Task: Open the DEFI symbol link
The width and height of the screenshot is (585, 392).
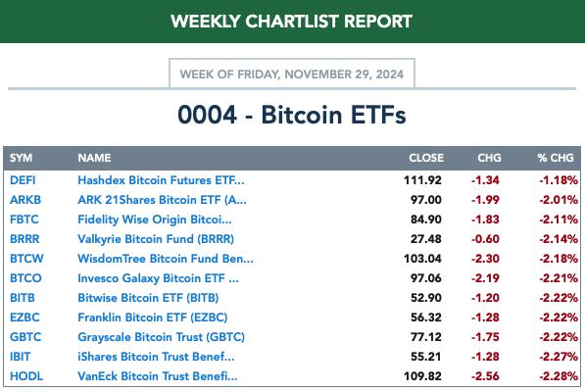Action: (x=23, y=180)
